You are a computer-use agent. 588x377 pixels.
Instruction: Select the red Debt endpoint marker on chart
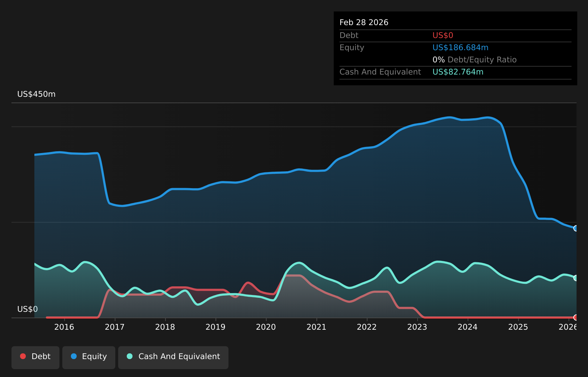click(575, 318)
